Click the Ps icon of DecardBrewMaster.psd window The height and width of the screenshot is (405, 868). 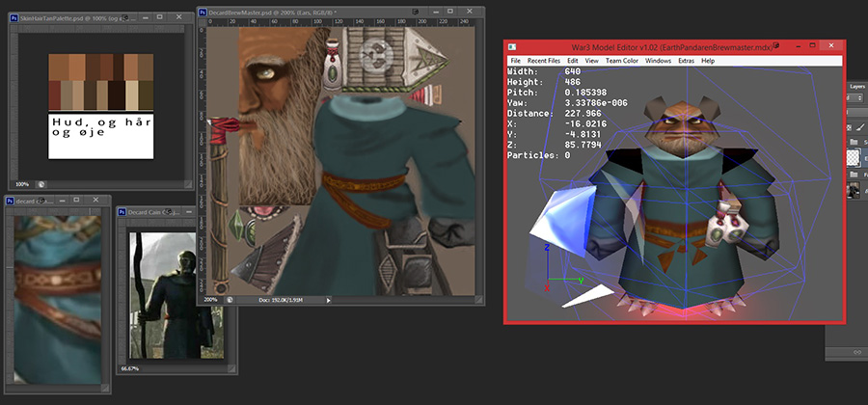pyautogui.click(x=203, y=12)
